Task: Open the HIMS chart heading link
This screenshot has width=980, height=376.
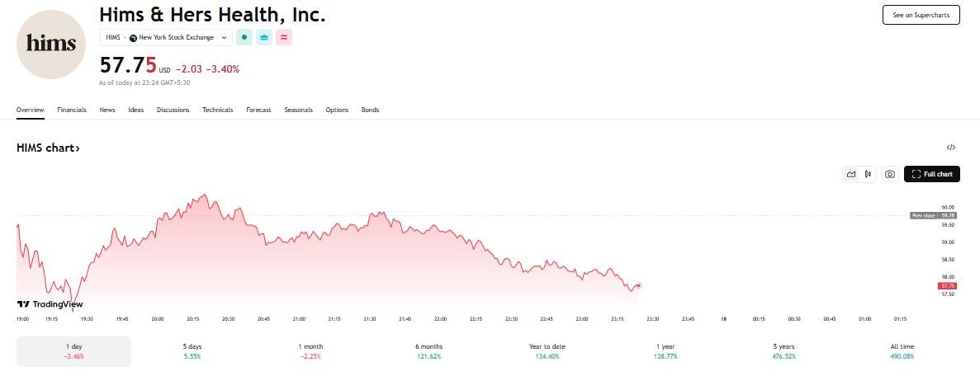Action: click(48, 148)
